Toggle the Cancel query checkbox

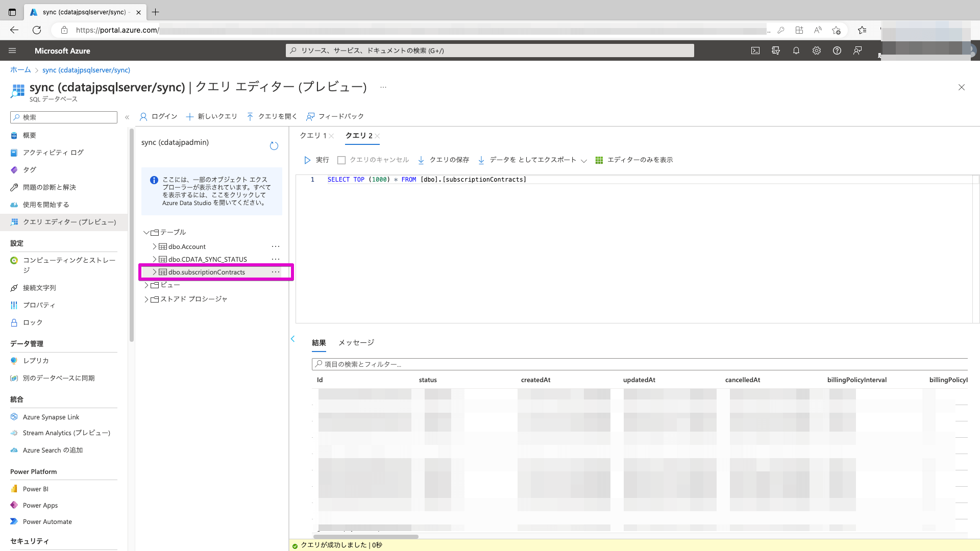pyautogui.click(x=341, y=160)
